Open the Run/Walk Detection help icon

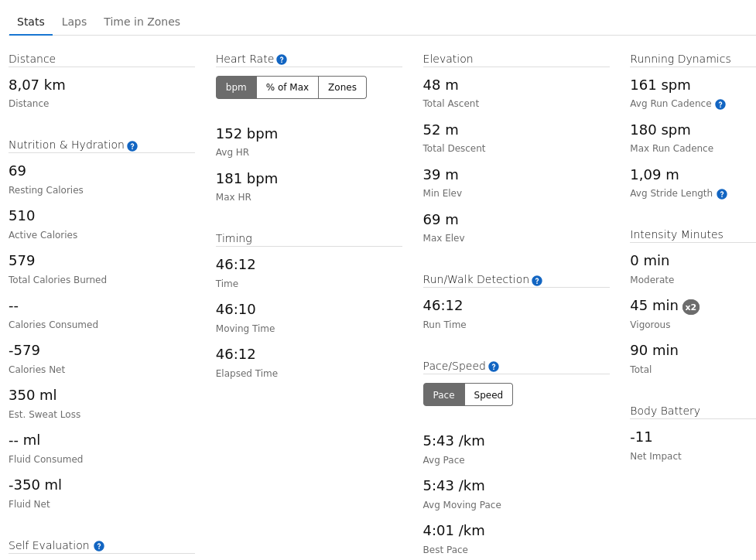pos(536,281)
